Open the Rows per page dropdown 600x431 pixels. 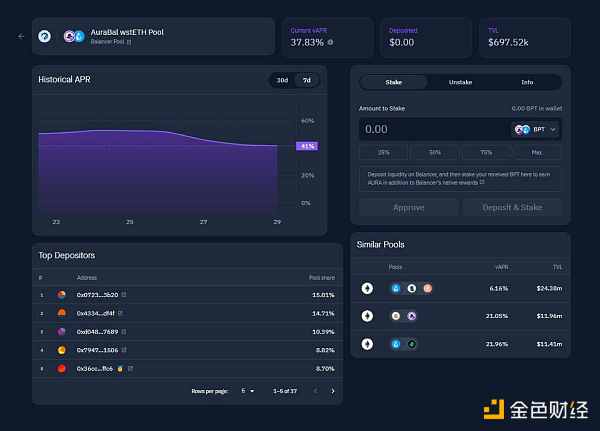[x=248, y=391]
